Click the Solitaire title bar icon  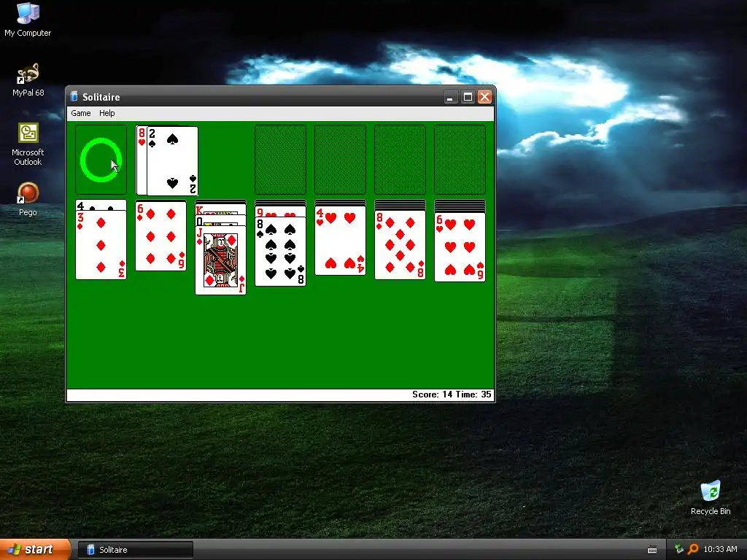click(x=74, y=97)
